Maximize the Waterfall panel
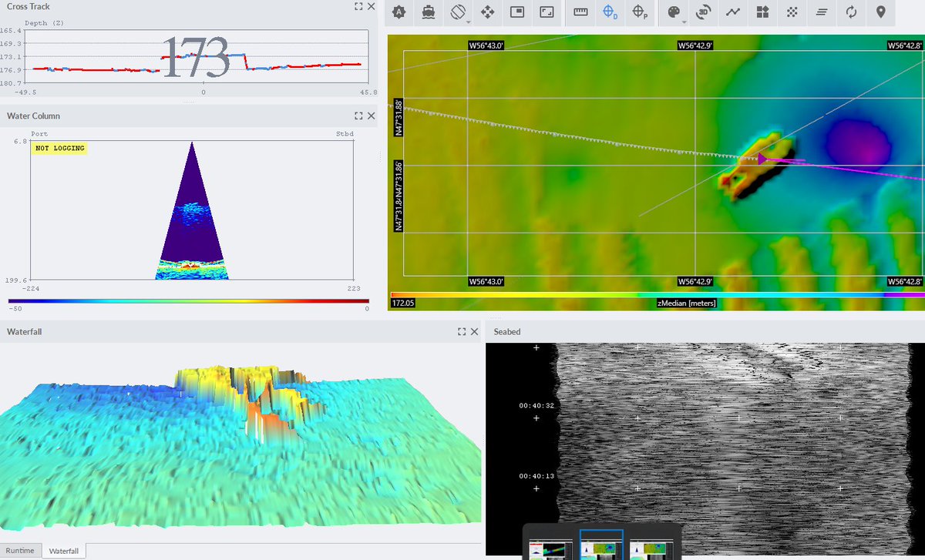 [x=462, y=331]
